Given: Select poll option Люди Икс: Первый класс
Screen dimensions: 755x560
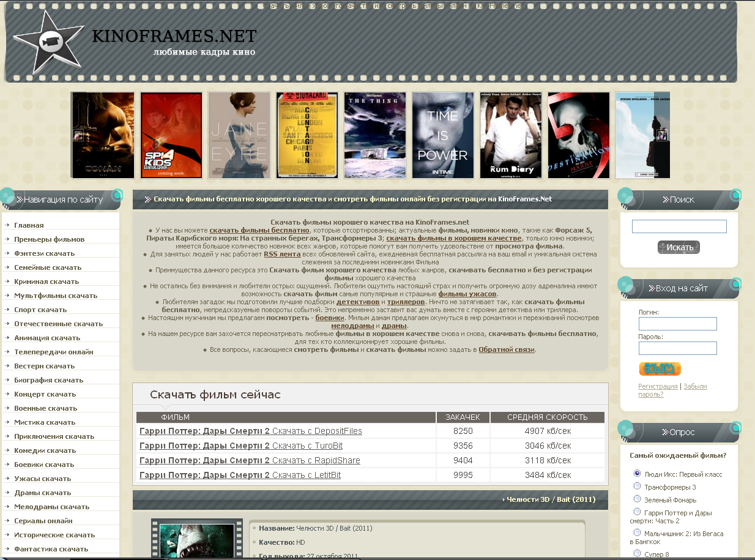Looking at the screenshot, I should click(x=637, y=473).
